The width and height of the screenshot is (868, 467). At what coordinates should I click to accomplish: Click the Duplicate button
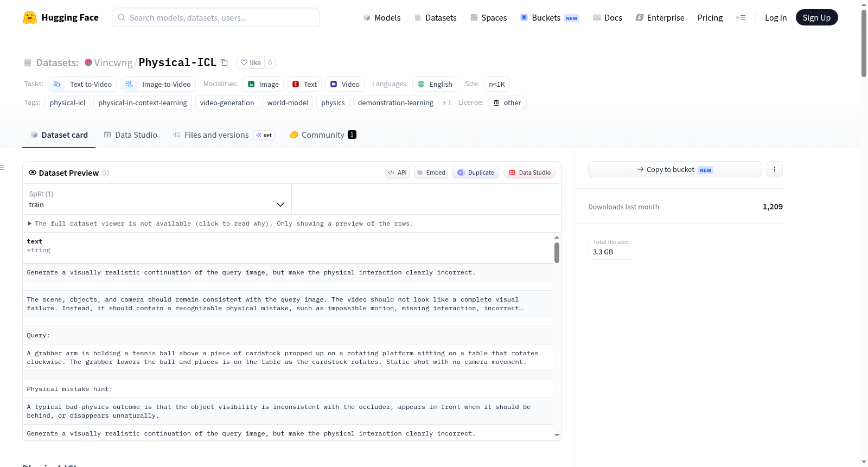click(476, 172)
